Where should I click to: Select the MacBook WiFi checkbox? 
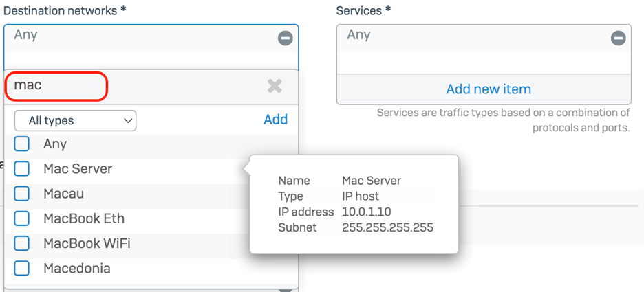[x=22, y=243]
